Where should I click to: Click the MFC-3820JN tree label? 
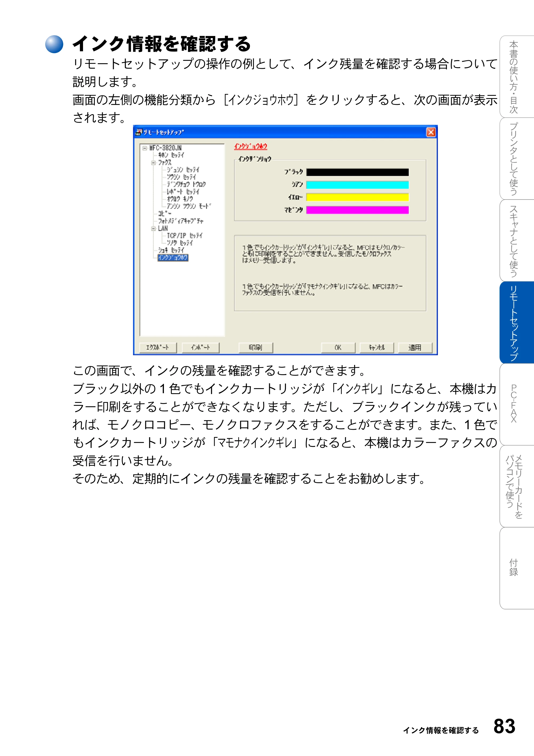pos(165,148)
